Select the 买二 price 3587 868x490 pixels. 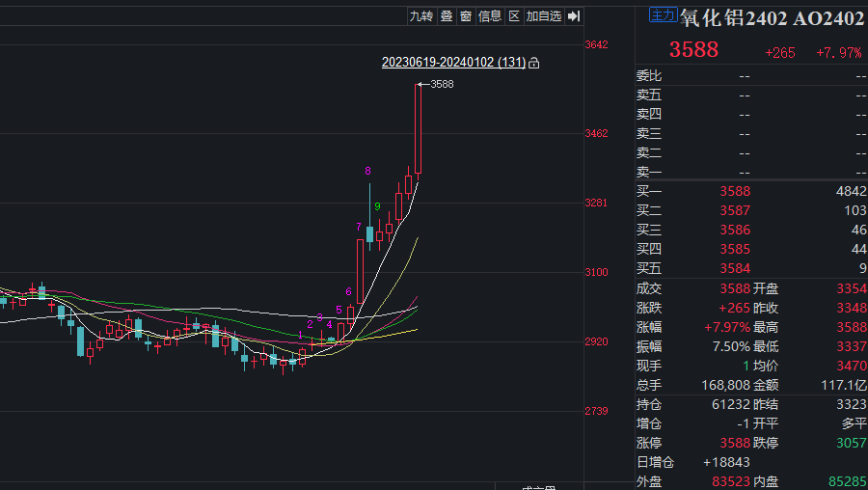point(735,210)
